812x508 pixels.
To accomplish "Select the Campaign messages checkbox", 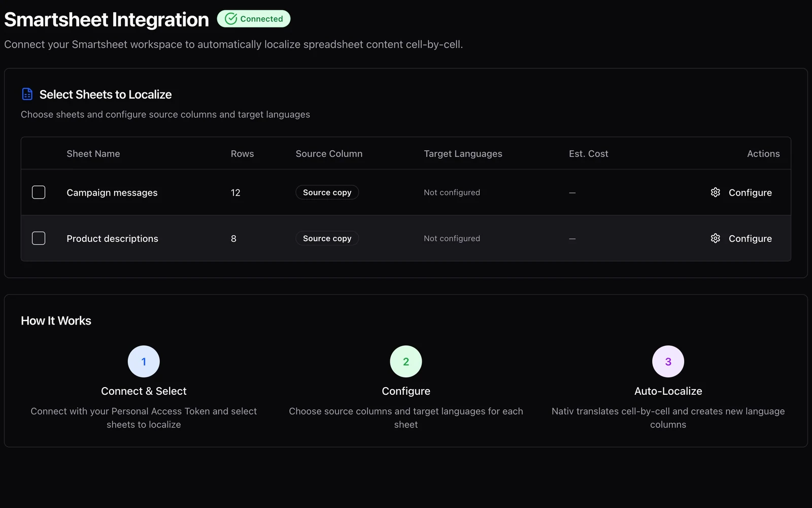I will tap(39, 192).
